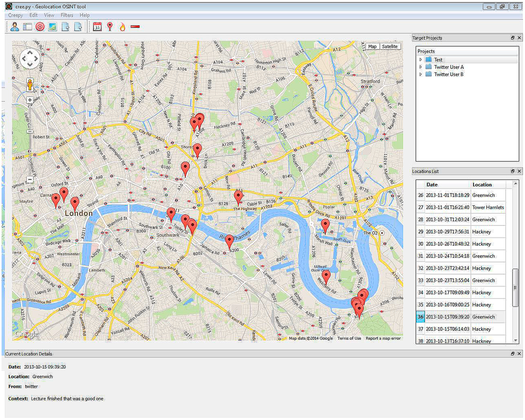
Task: Click Report a map error link
Action: click(x=383, y=338)
